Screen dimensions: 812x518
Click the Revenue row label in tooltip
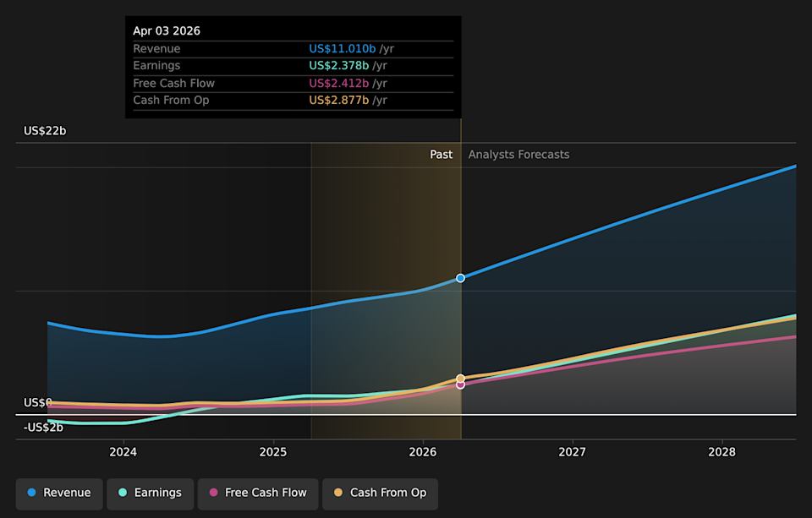click(x=157, y=49)
